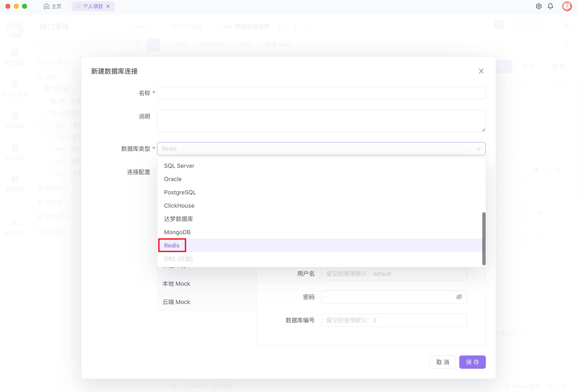This screenshot has width=577, height=392.
Task: Collapse the 数据库类型 dropdown arrow
Action: point(478,149)
